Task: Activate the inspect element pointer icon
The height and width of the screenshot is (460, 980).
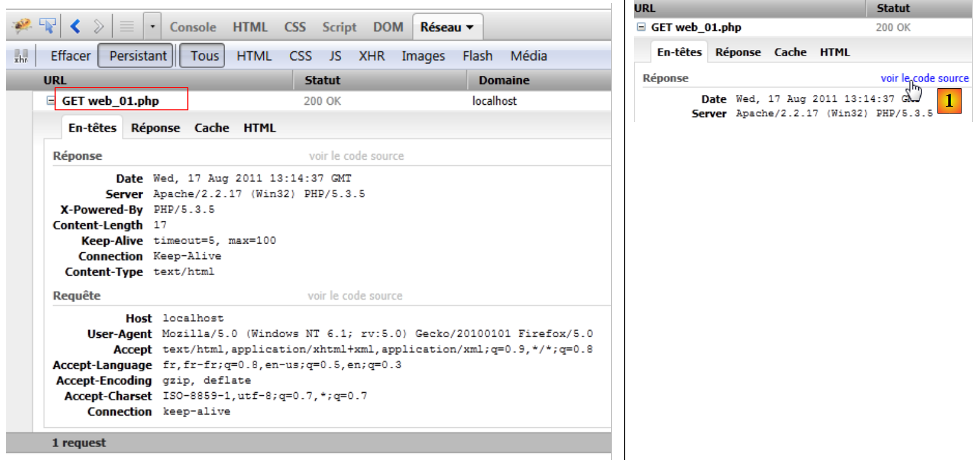Action: coord(47,26)
